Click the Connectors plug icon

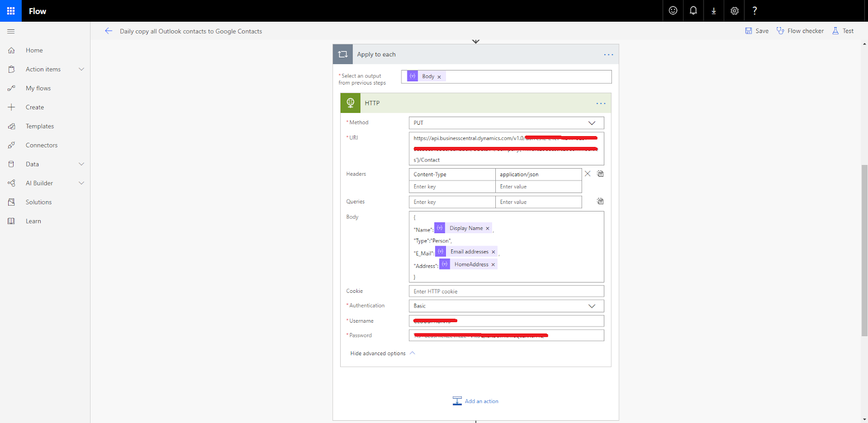[x=11, y=145]
